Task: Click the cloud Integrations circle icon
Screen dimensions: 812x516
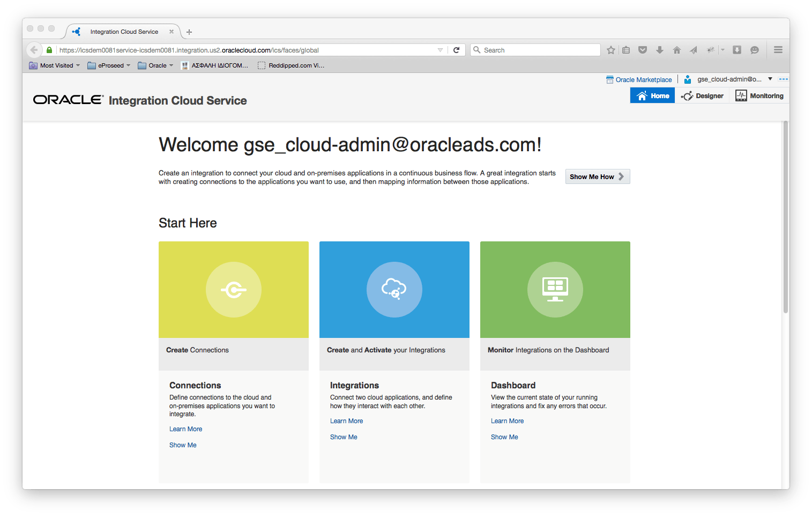Action: [x=394, y=290]
